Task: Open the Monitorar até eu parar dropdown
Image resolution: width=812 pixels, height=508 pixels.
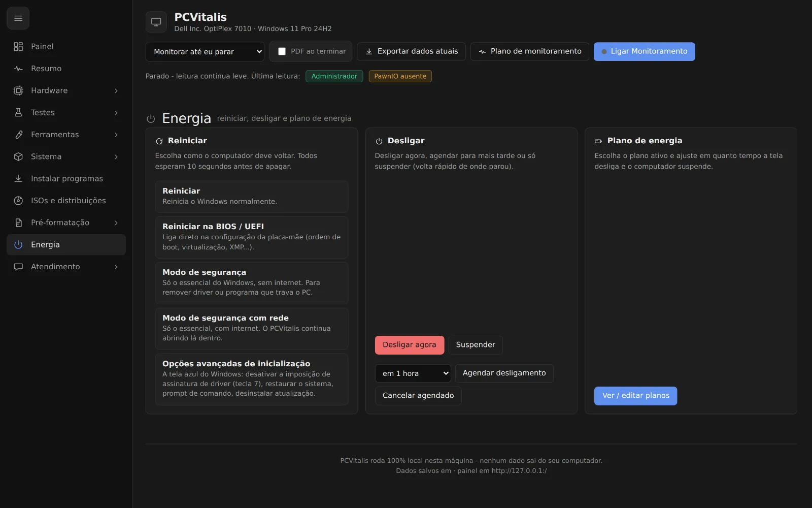Action: [205, 51]
